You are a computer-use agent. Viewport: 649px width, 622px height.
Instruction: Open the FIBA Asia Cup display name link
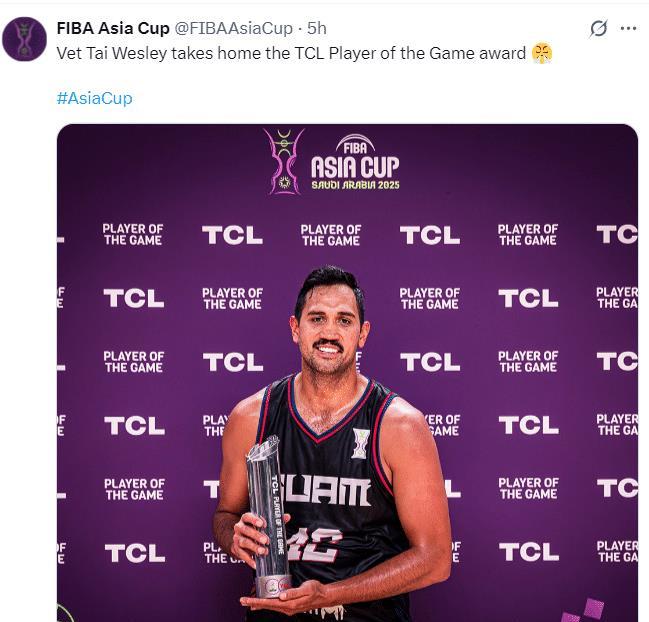point(113,28)
